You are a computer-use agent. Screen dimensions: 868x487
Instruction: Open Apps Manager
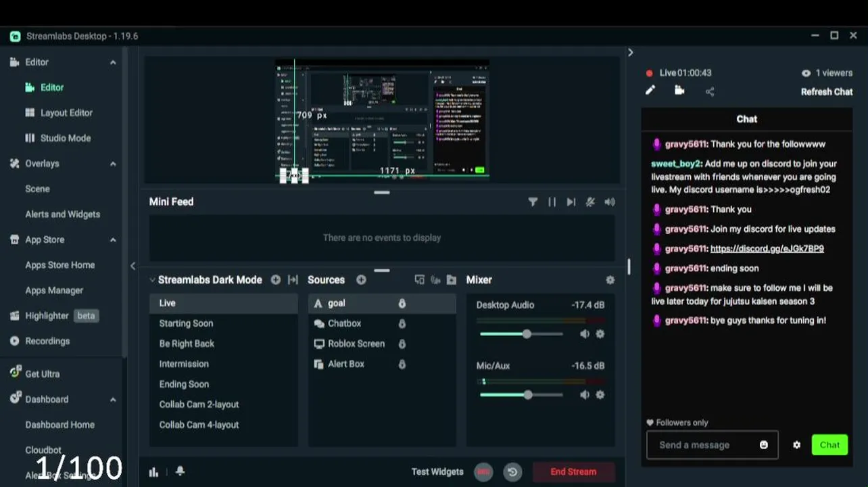point(54,290)
